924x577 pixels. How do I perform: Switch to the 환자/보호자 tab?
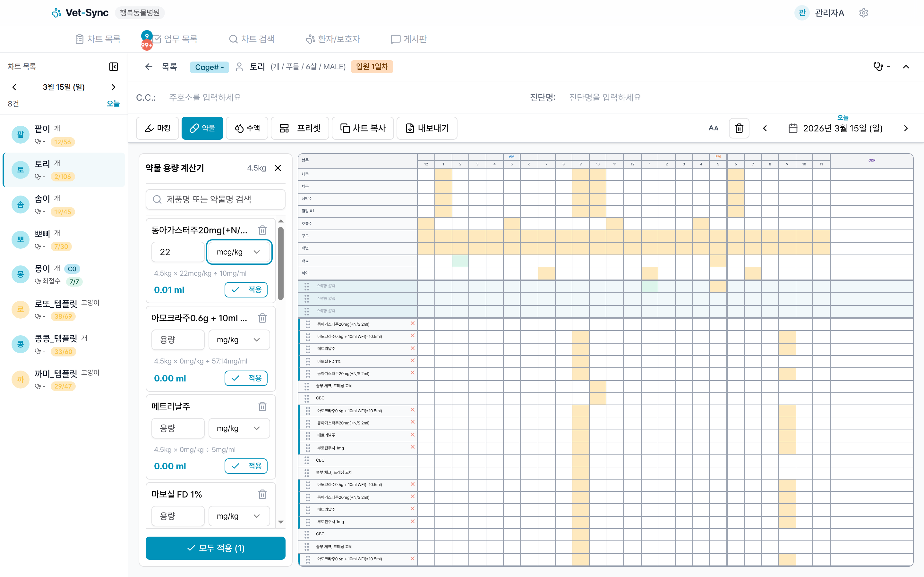point(333,39)
